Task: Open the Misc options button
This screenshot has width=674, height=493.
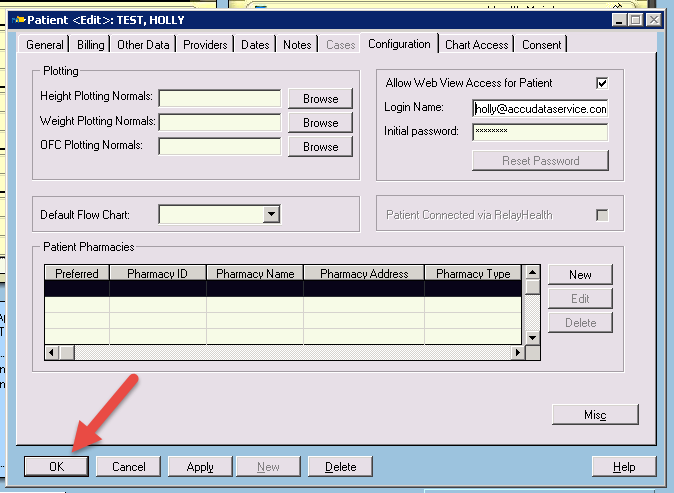Action: pos(595,415)
